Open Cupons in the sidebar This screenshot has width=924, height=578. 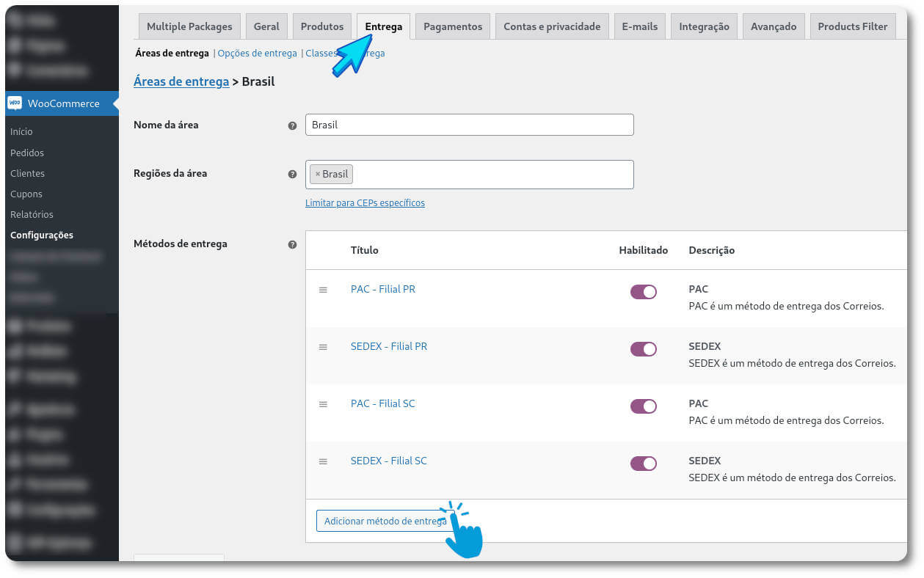pyautogui.click(x=26, y=194)
